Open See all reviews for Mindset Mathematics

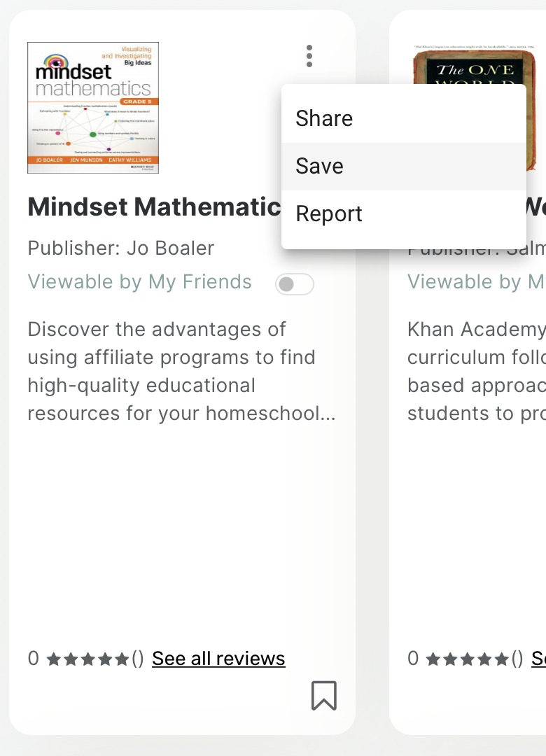pyautogui.click(x=218, y=659)
